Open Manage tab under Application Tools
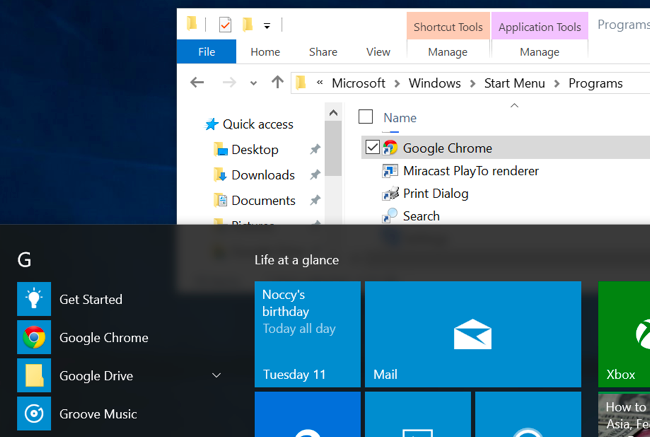This screenshot has height=437, width=650. point(539,52)
